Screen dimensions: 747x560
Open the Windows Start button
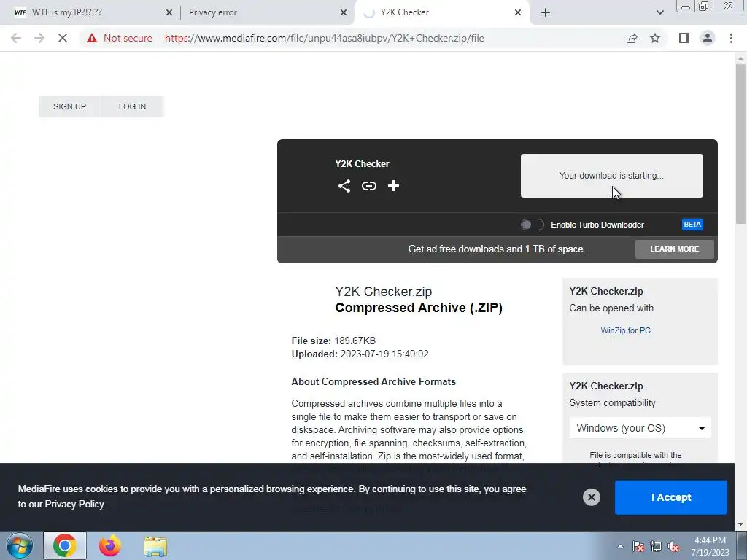tap(20, 545)
